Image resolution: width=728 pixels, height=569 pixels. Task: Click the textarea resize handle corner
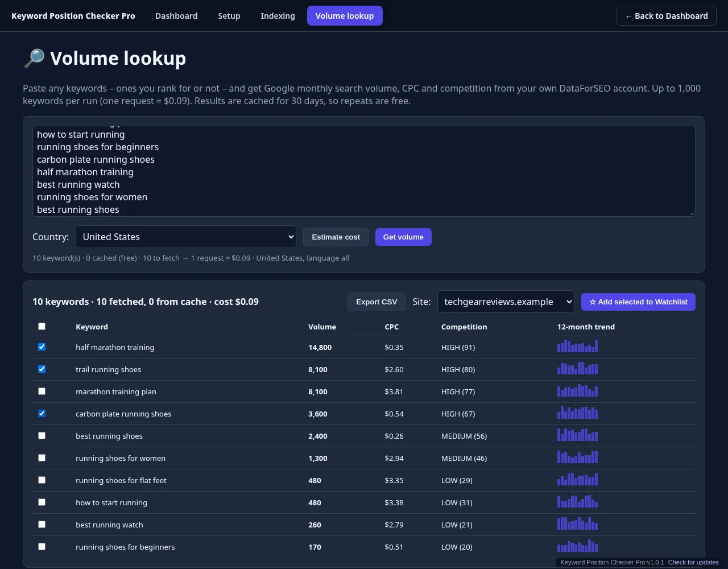[692, 213]
